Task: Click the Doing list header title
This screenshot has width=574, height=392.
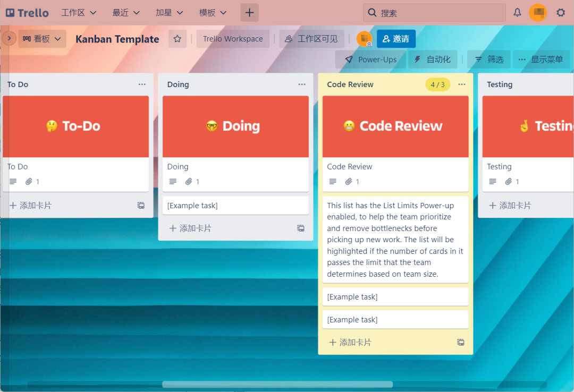Action: [178, 84]
